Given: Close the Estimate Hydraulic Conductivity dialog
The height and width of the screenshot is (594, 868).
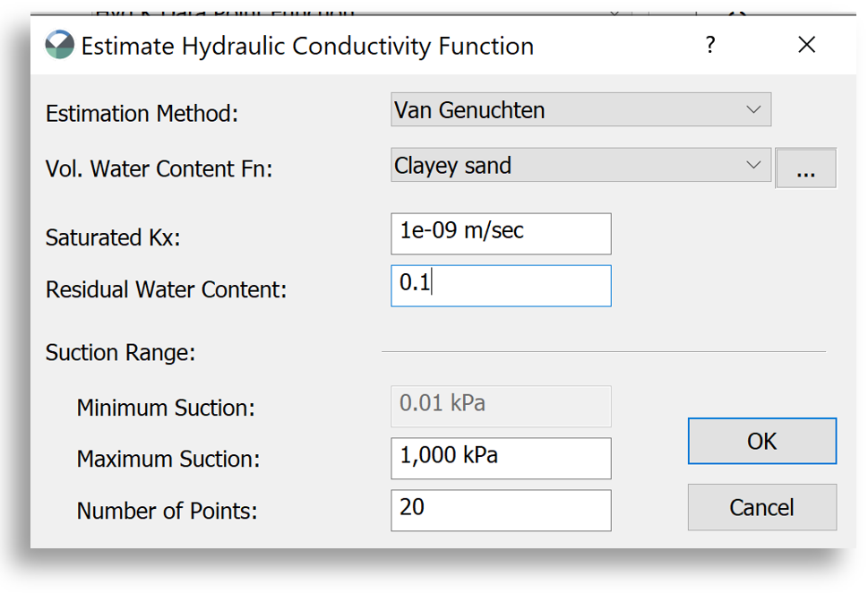Looking at the screenshot, I should [805, 44].
